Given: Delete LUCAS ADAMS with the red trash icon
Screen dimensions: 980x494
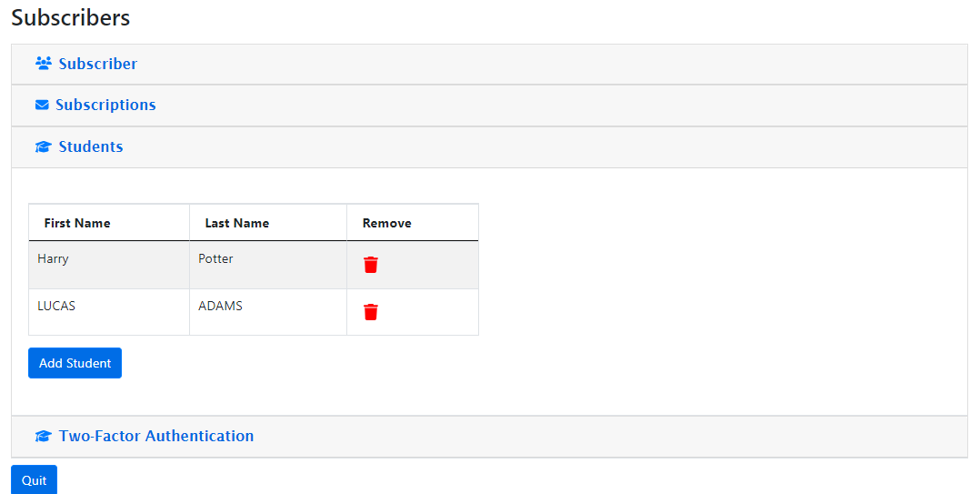Looking at the screenshot, I should 371,312.
